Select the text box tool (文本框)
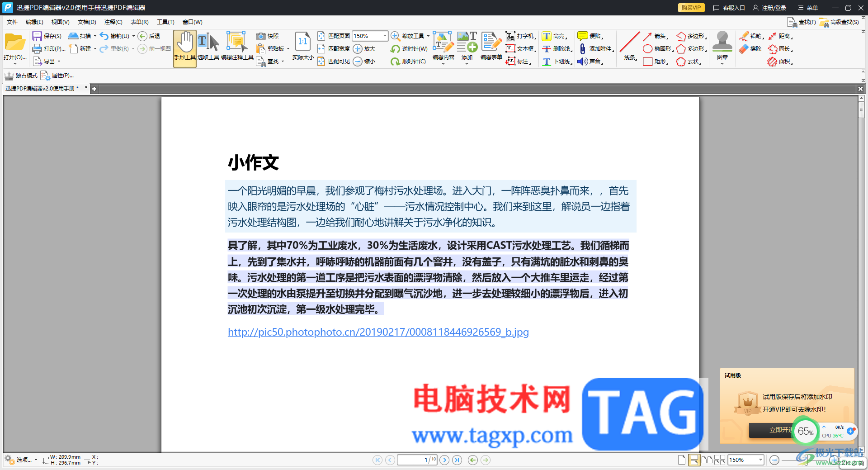 (x=520, y=49)
